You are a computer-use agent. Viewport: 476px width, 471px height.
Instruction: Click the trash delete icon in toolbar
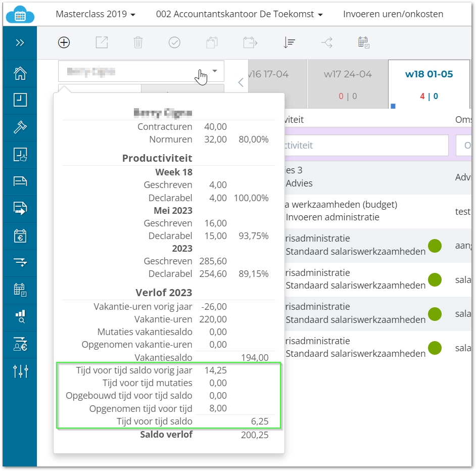138,42
